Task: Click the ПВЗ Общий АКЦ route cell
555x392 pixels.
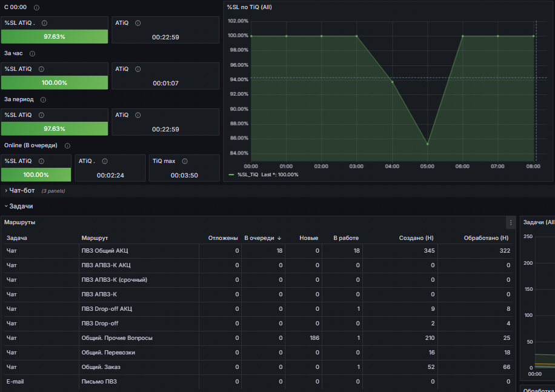Action: [x=105, y=251]
